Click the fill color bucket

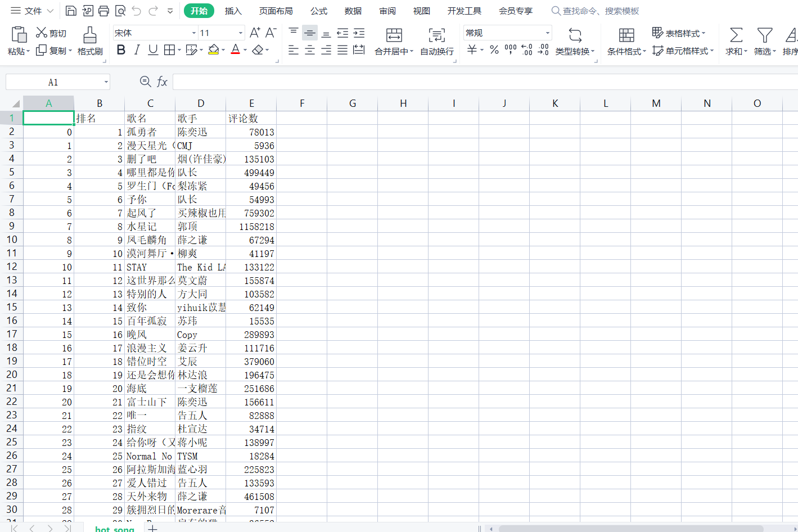click(x=213, y=50)
